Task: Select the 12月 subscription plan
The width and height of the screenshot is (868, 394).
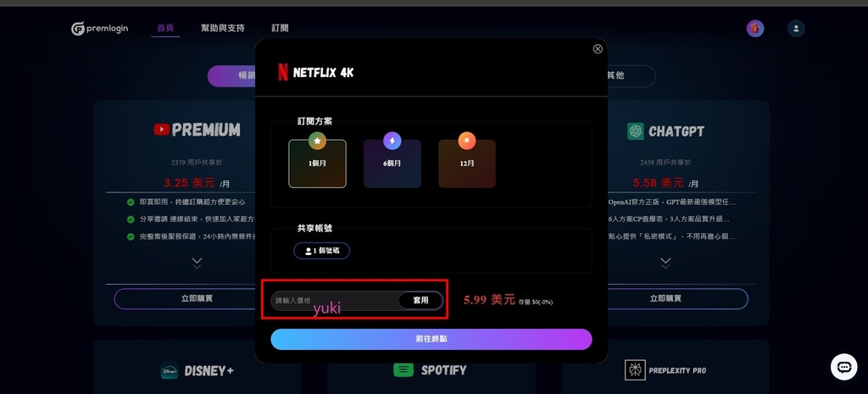Action: 467,164
